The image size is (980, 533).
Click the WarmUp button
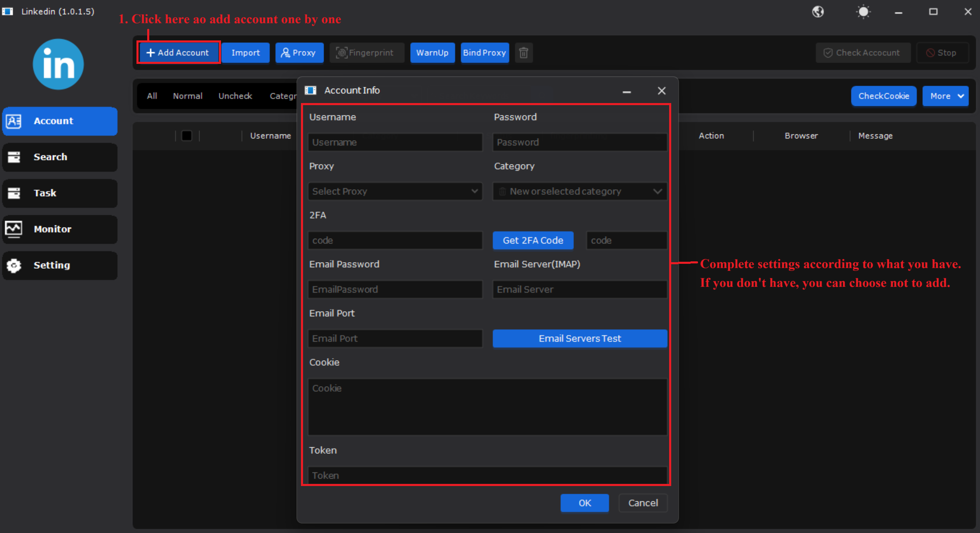[432, 53]
